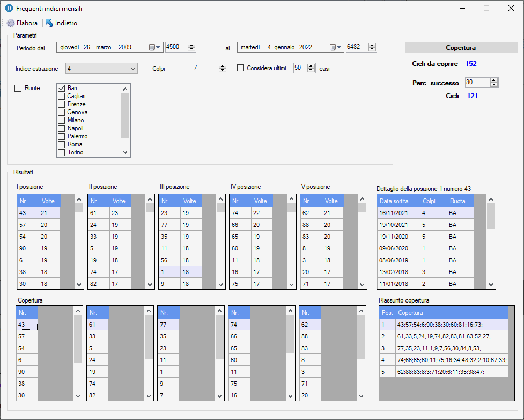Check the Firenze wheel checkbox
Screen dimensions: 524x420
(62, 104)
